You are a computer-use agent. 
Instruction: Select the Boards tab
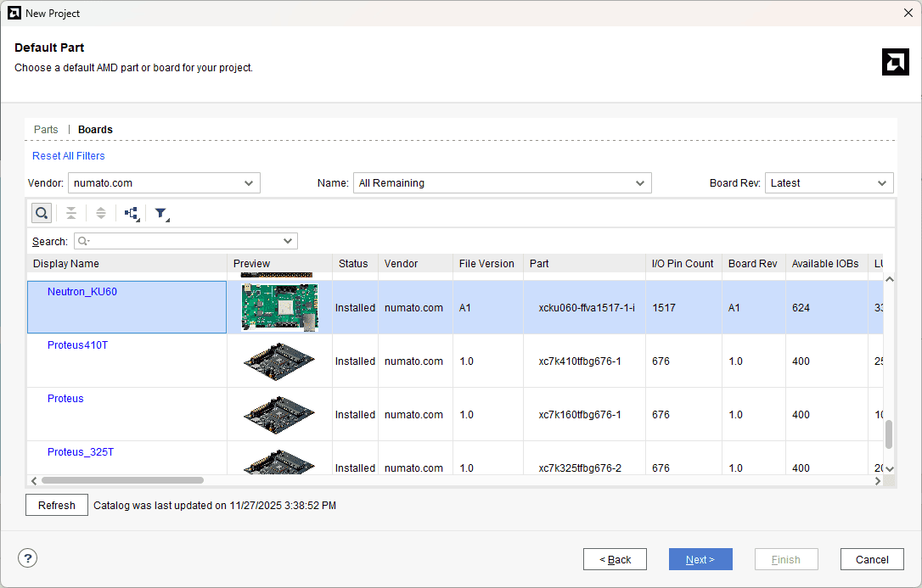tap(95, 130)
